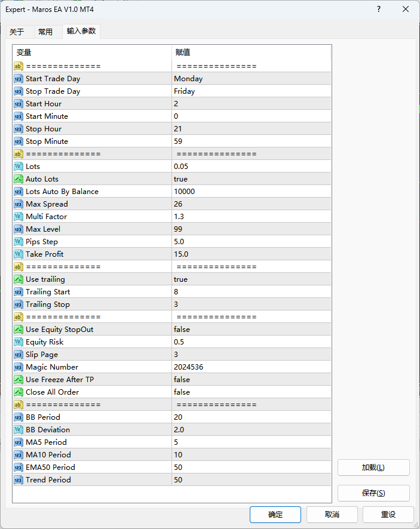The image size is (420, 529).
Task: Open the Start Trade Day value Monday
Action: pos(188,79)
